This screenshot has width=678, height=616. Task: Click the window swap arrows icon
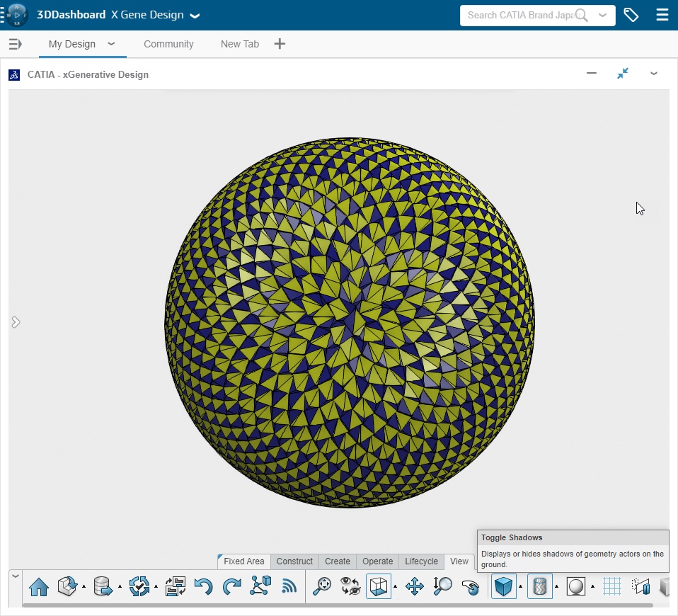point(175,587)
